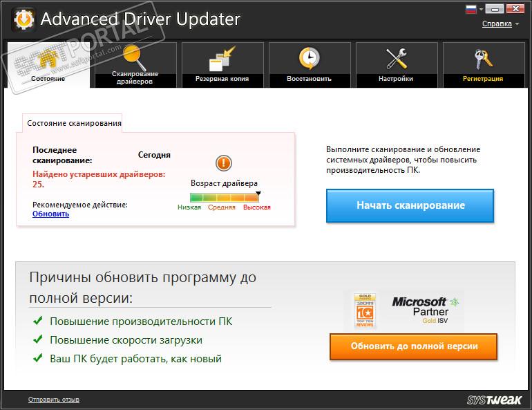Click the Средняя age label
The image size is (532, 410).
pyautogui.click(x=222, y=207)
